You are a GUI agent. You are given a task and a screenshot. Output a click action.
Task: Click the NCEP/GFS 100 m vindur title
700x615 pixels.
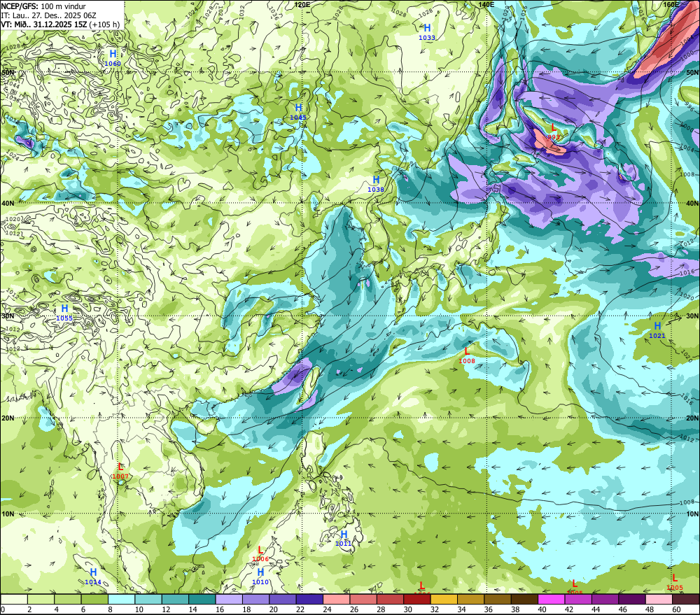43,6
